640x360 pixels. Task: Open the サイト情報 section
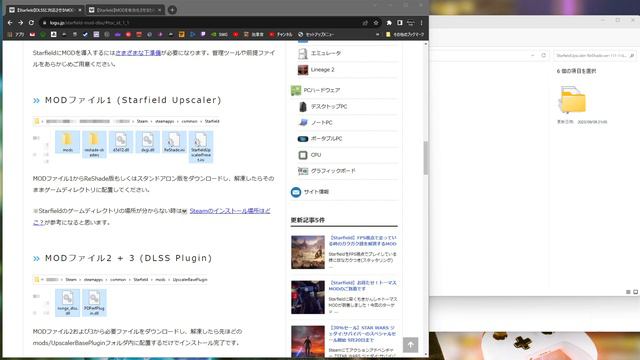(x=316, y=191)
